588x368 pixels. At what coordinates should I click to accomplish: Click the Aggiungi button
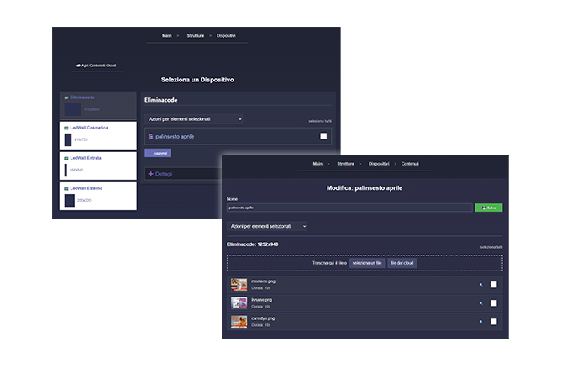click(158, 153)
